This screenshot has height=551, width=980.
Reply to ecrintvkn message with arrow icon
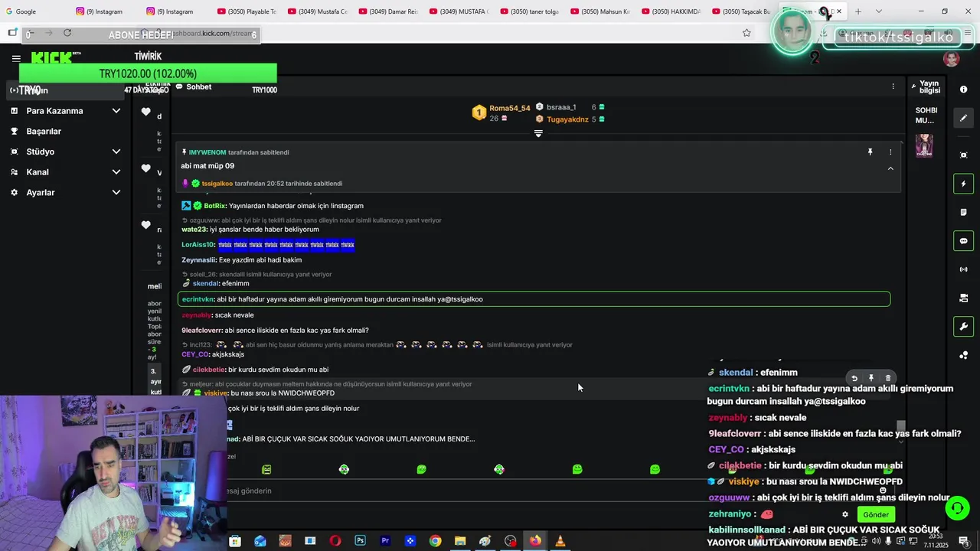pyautogui.click(x=854, y=378)
